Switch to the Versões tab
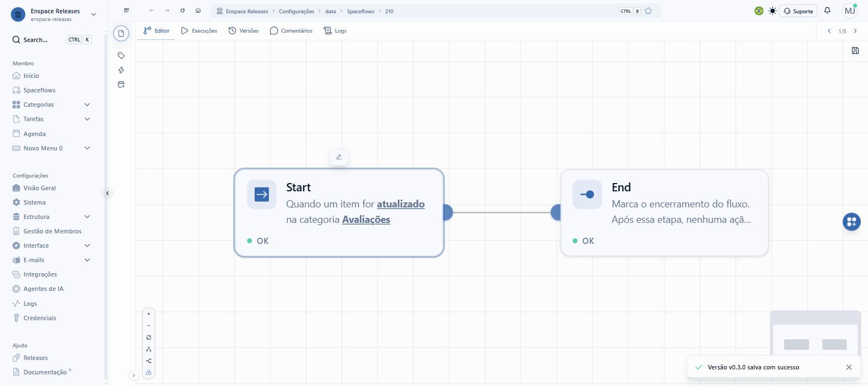 pos(244,31)
